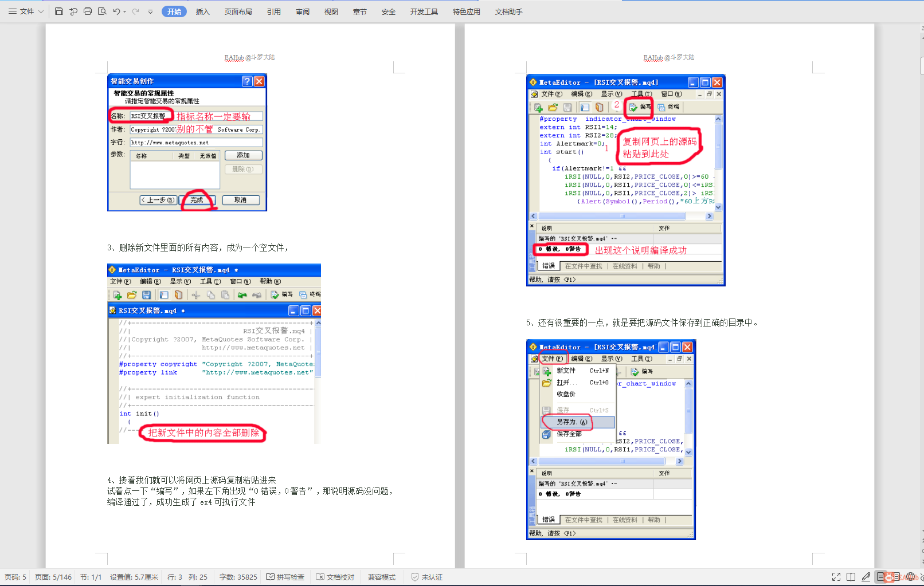Toggle eye protection mode in the status bar
924x586 pixels.
920,577
